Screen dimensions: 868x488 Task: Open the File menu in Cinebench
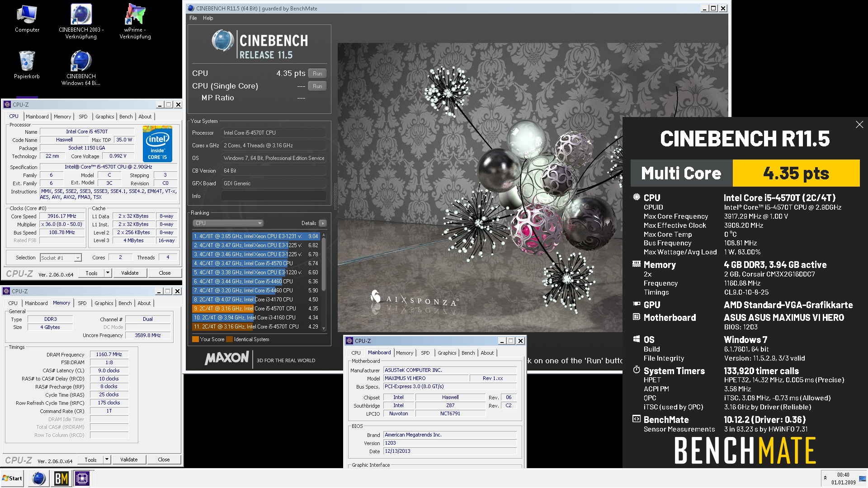tap(193, 18)
